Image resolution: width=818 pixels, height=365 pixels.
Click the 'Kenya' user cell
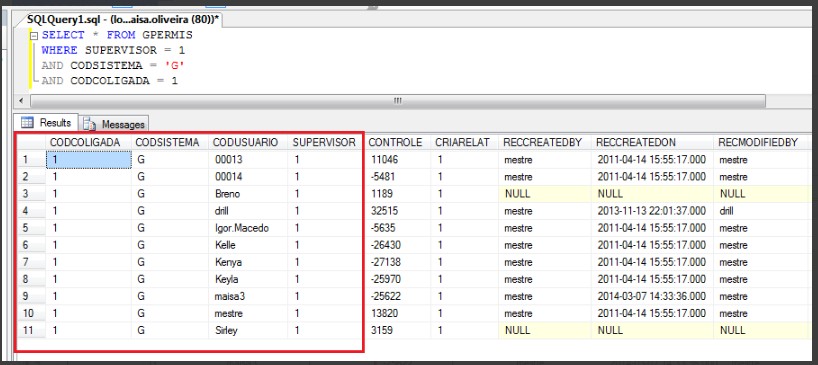click(248, 262)
